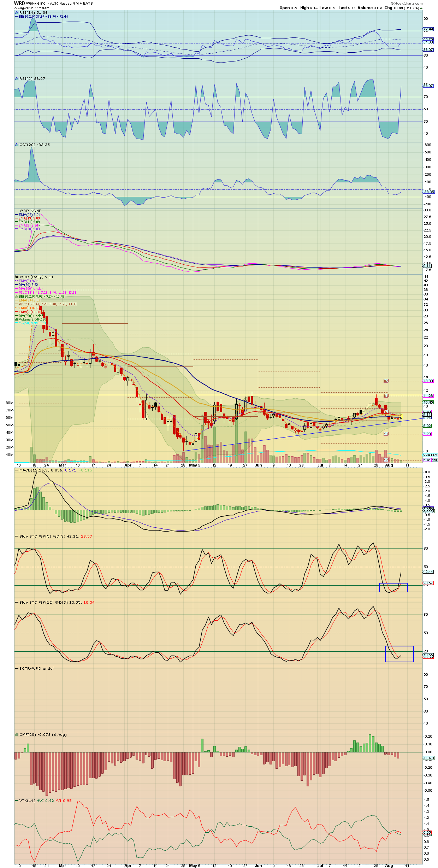The height and width of the screenshot is (868, 438).
Task: Click the 88.07 RSI(2) value tag
Action: [x=428, y=86]
